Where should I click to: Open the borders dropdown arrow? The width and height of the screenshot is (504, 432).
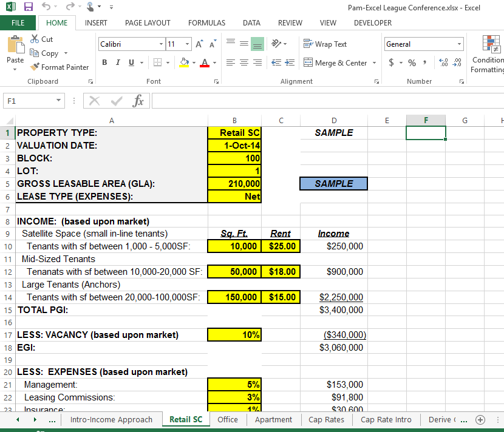(168, 62)
